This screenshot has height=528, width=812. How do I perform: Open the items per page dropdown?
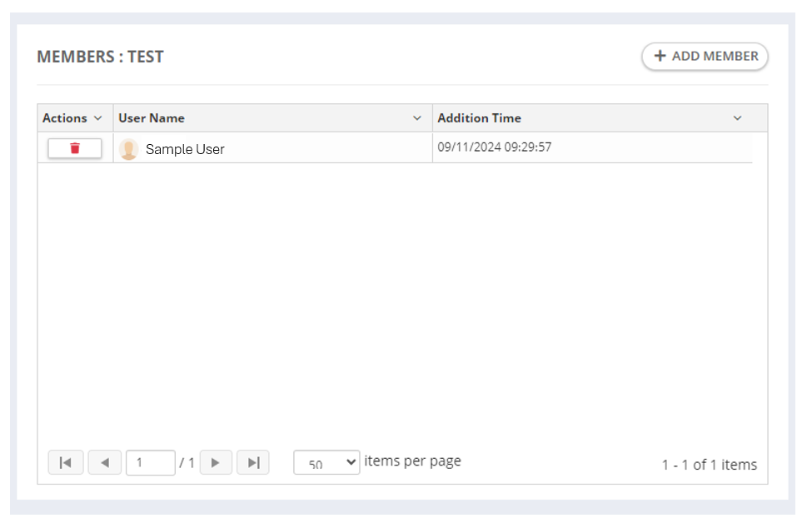click(x=326, y=462)
